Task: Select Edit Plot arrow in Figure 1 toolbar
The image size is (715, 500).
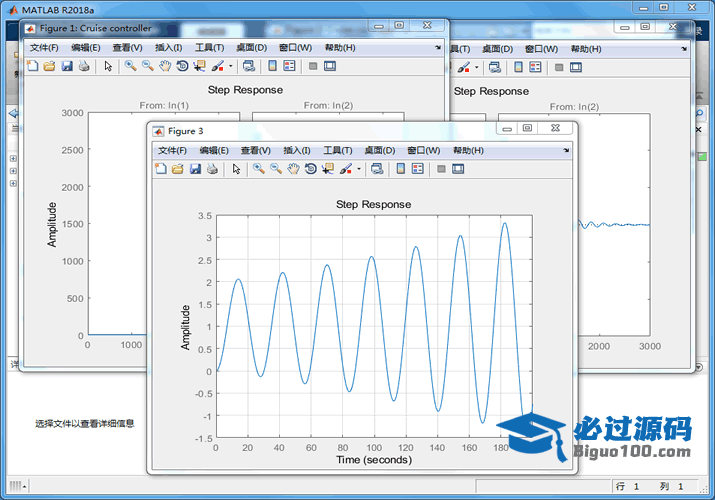Action: tap(108, 66)
